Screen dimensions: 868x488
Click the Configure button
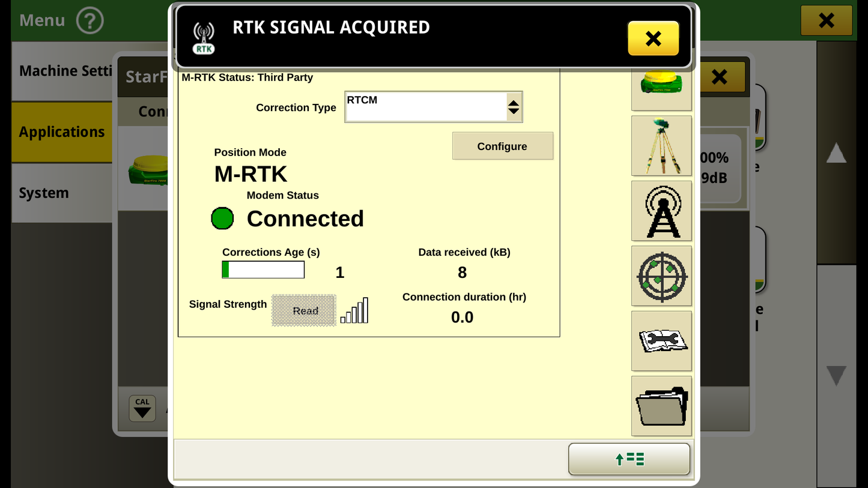(x=502, y=146)
